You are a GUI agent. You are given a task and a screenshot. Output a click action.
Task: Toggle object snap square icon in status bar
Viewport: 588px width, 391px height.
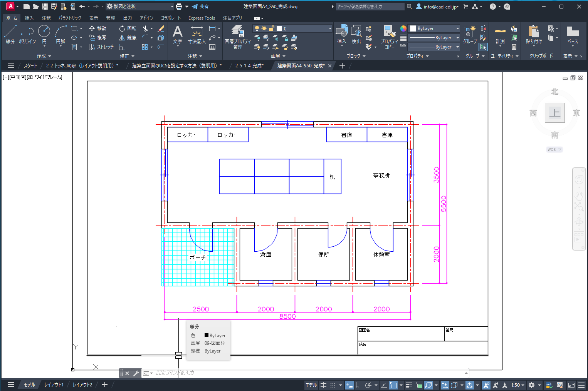[393, 385]
